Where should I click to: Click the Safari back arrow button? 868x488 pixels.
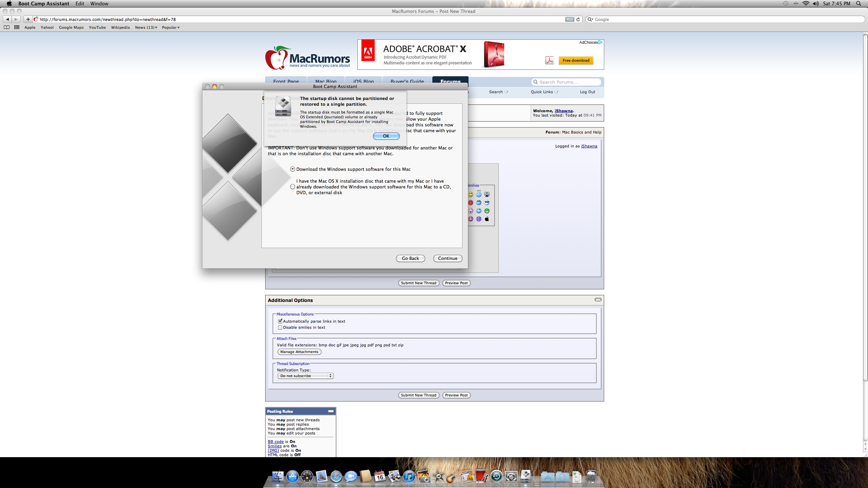click(7, 19)
